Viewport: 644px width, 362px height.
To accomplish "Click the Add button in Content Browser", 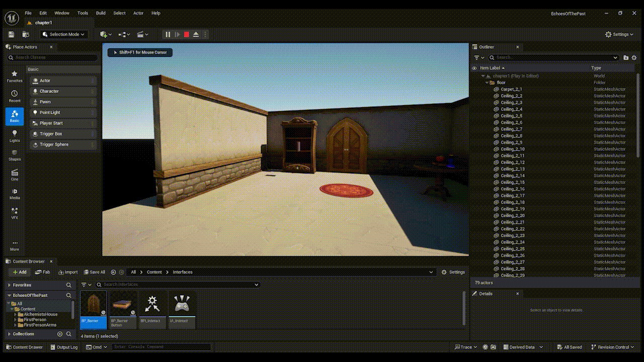I will [x=20, y=272].
